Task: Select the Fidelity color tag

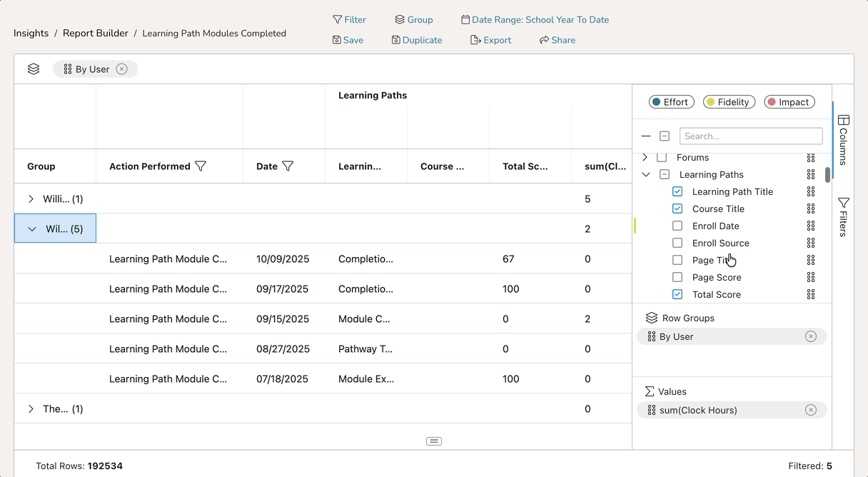Action: point(727,102)
